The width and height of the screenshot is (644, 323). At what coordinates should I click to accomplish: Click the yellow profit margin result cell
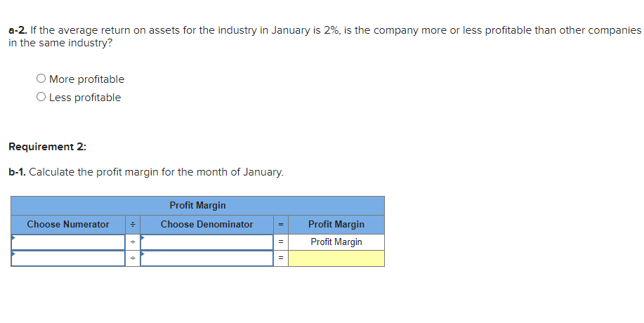[336, 258]
